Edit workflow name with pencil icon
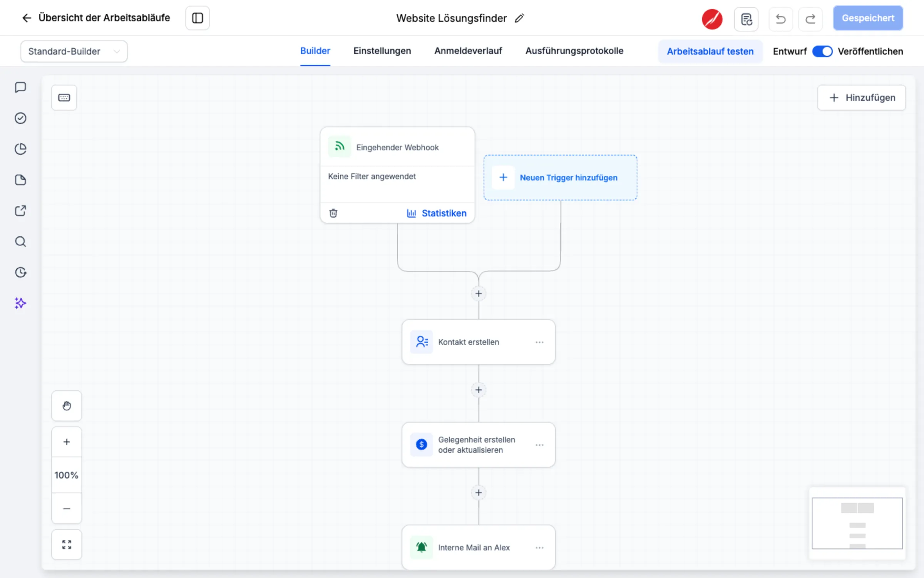The image size is (924, 578). click(519, 18)
